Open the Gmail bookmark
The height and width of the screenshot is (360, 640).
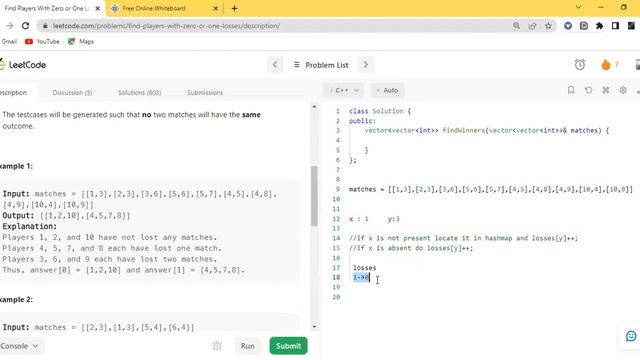click(9, 41)
